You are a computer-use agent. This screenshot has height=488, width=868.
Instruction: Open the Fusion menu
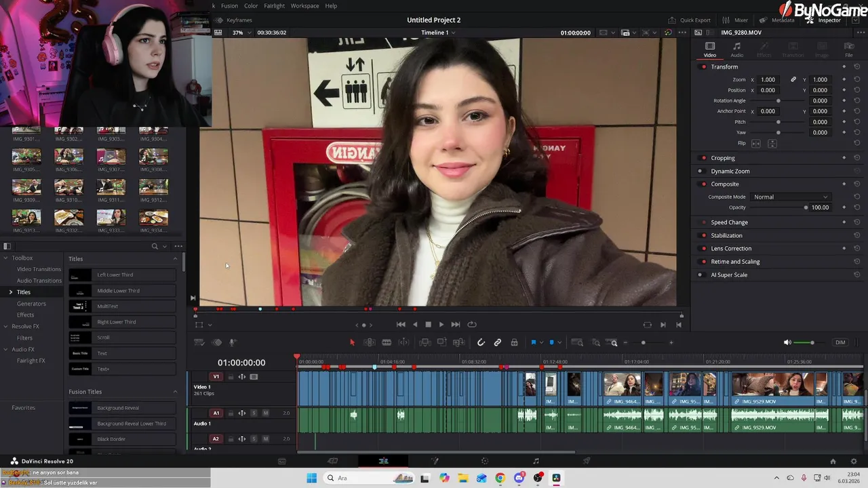[x=229, y=5]
